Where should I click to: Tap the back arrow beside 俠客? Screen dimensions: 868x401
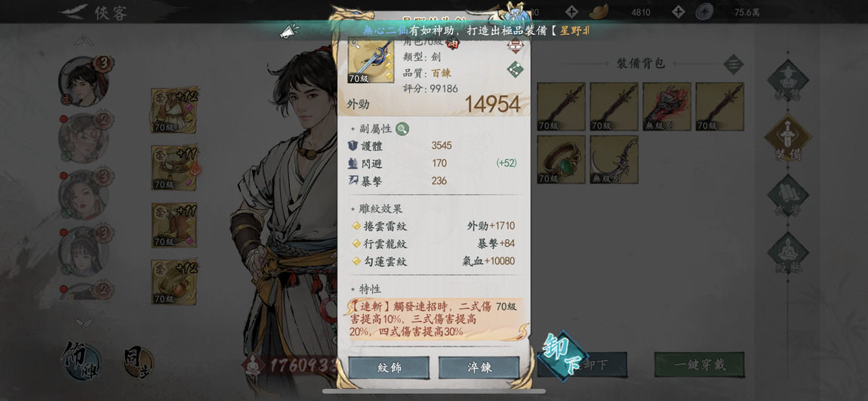coord(74,11)
